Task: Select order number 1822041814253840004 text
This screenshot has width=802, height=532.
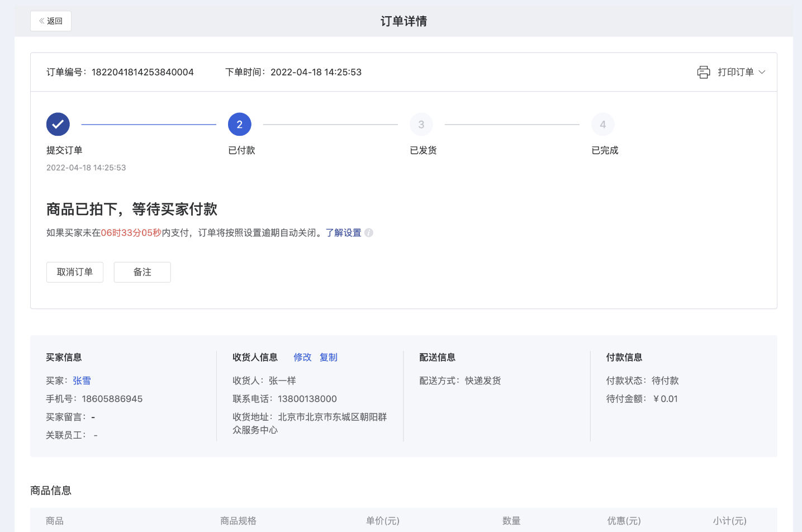Action: coord(143,72)
